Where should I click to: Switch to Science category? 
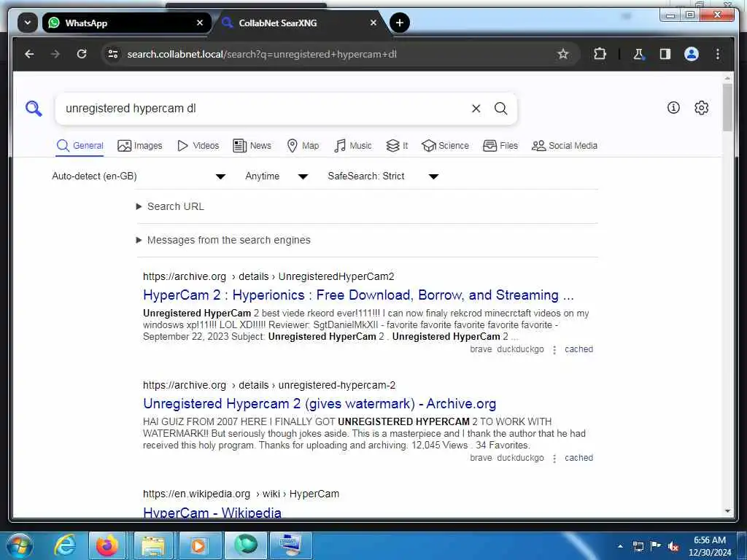[x=446, y=146]
